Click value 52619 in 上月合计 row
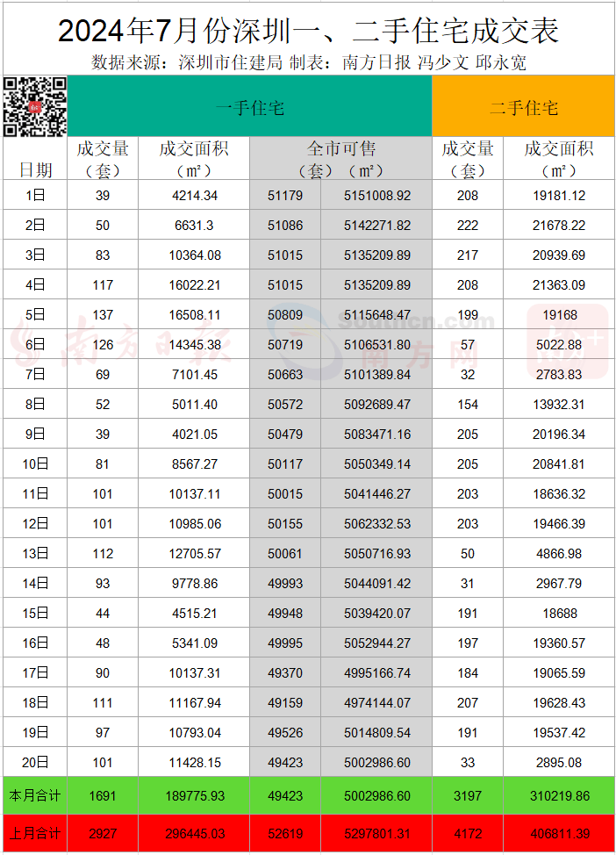This screenshot has height=855, width=616. pos(285,834)
